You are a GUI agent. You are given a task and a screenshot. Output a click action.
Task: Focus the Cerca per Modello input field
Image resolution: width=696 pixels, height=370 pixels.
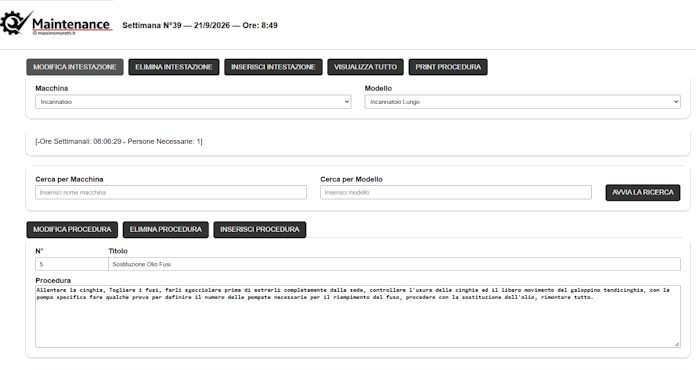pyautogui.click(x=456, y=192)
